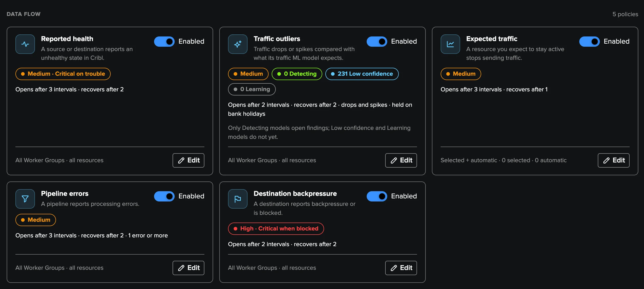Click the 'Only Detecting models open findings' note
644x289 pixels.
[x=319, y=132]
